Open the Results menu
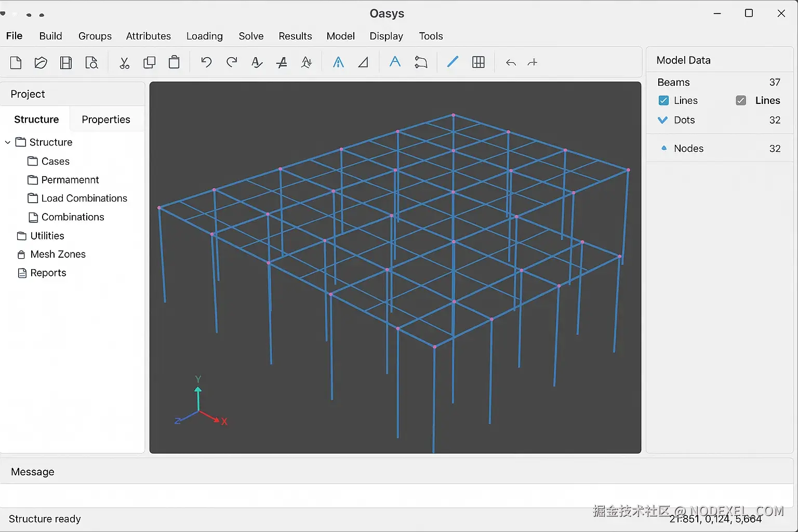This screenshot has width=798, height=532. click(295, 36)
